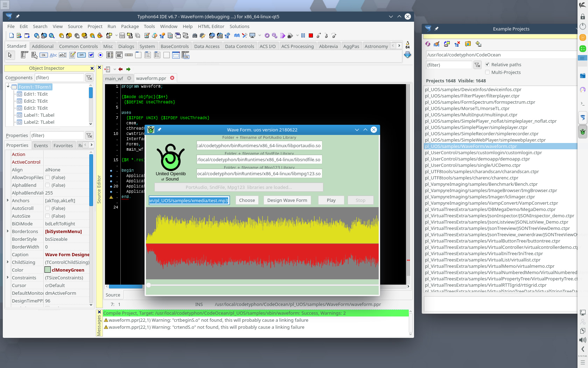
Task: Expand the BorderIcons property
Action: point(8,231)
